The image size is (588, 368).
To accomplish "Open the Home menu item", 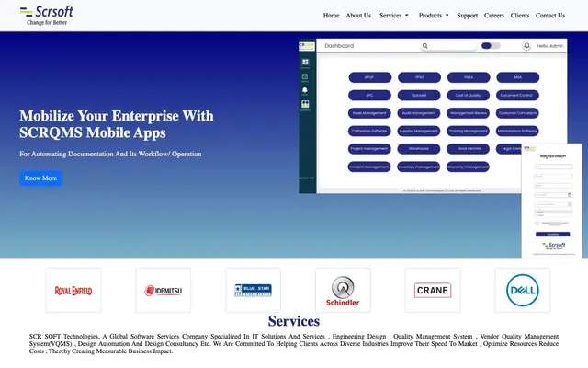I will click(331, 16).
